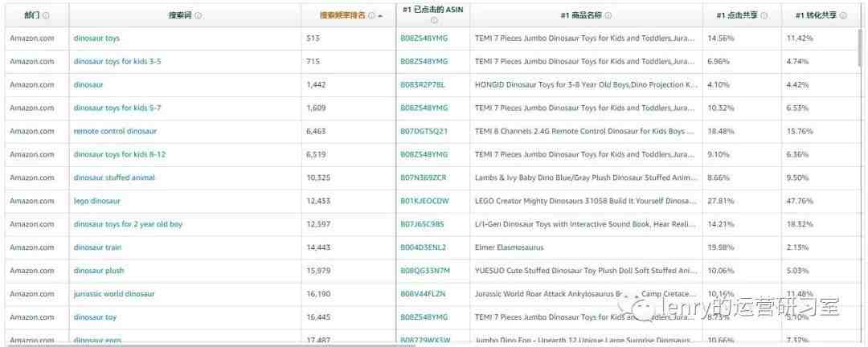The width and height of the screenshot is (868, 347).
Task: Select the frequency rank value 513
Action: tap(313, 39)
